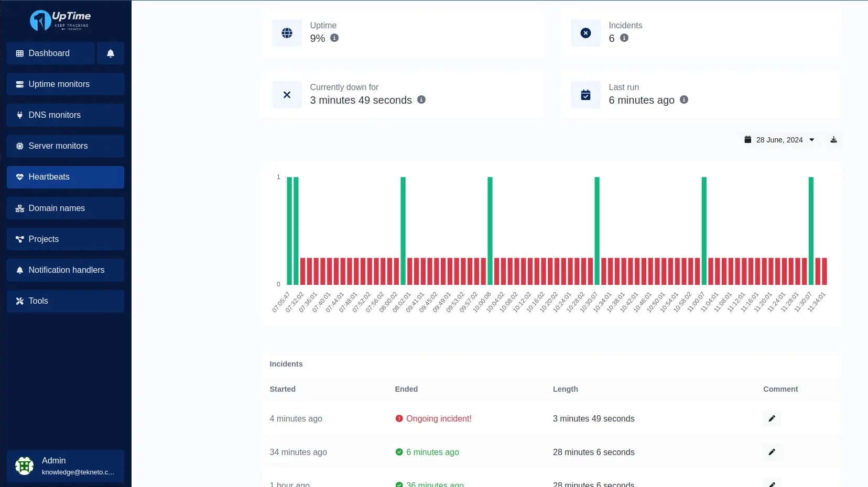The image size is (868, 487).
Task: Click the calendar icon on Last run card
Action: (x=585, y=95)
